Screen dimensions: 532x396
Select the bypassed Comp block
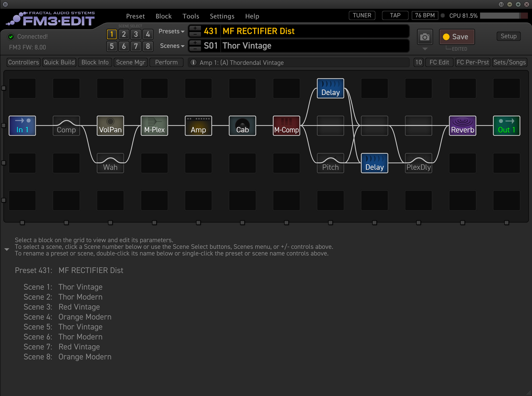66,125
